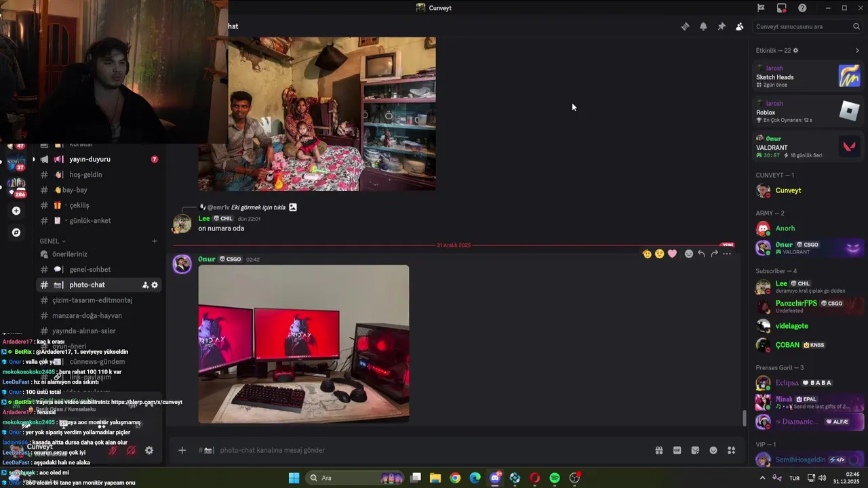
Task: Click the Add a Server plus button
Action: pyautogui.click(x=16, y=211)
